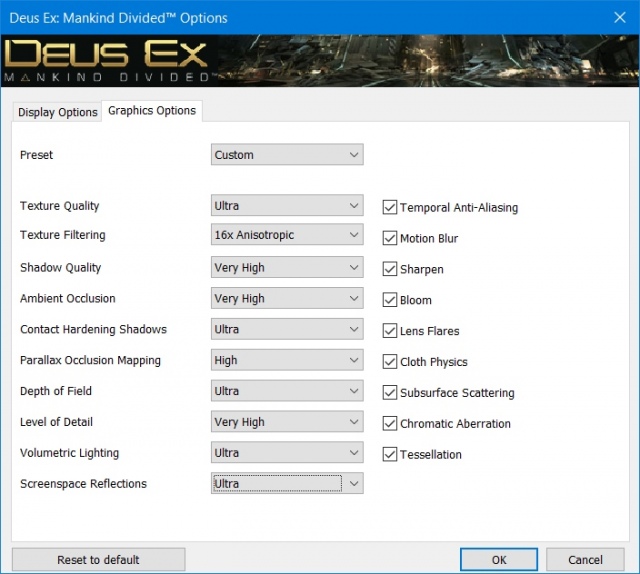Image resolution: width=640 pixels, height=574 pixels.
Task: Open the Screenspace Reflections dropdown
Action: point(287,483)
